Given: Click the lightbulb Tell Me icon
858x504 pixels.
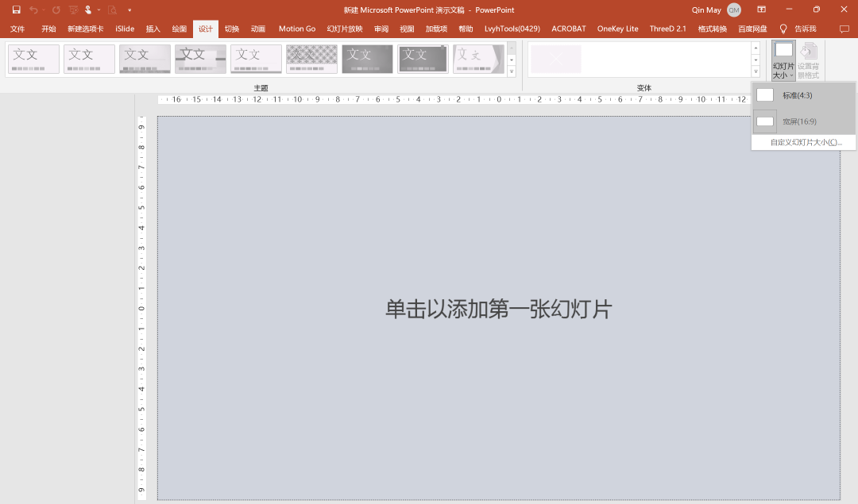Looking at the screenshot, I should [x=783, y=29].
